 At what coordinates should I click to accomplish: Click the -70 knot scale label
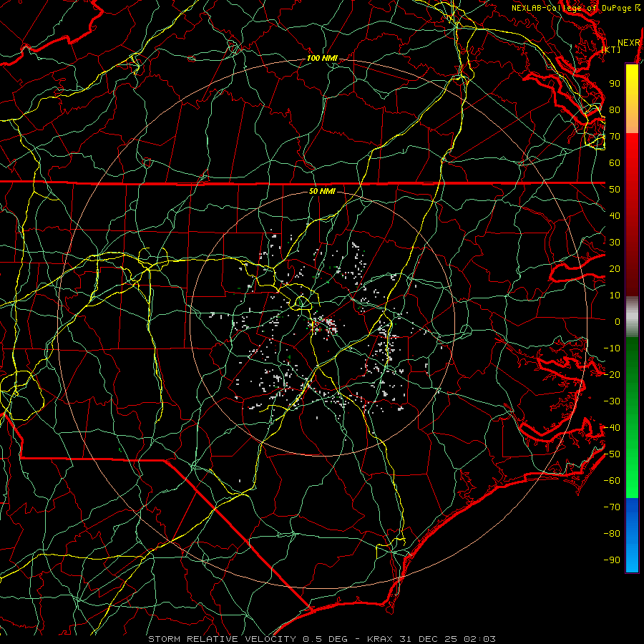[x=612, y=507]
